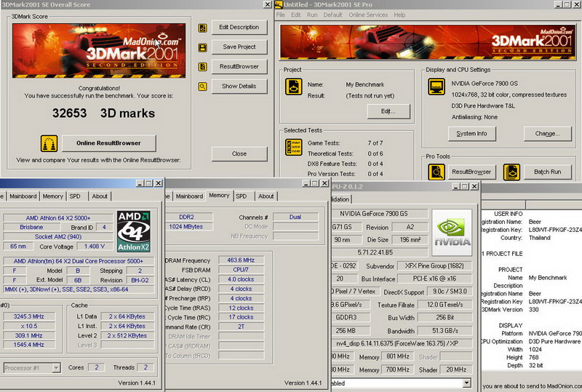Click the Change... display settings button
This screenshot has height=392, width=582.
coord(548,134)
